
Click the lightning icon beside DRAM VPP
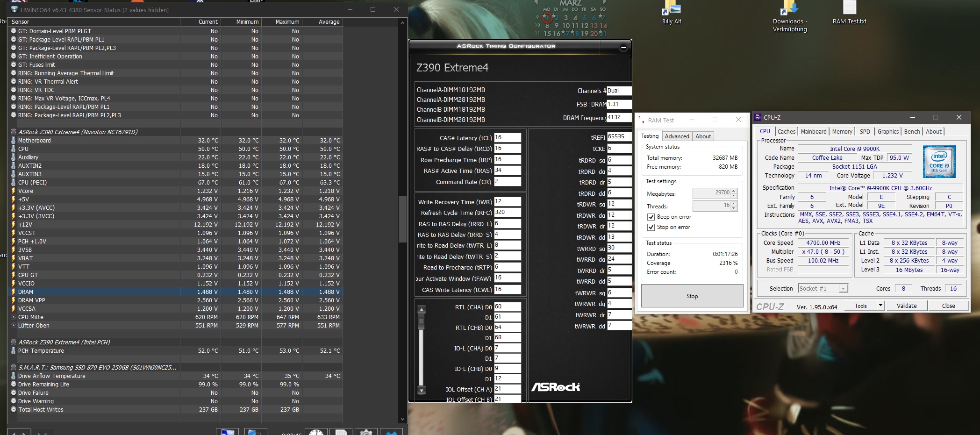(14, 300)
